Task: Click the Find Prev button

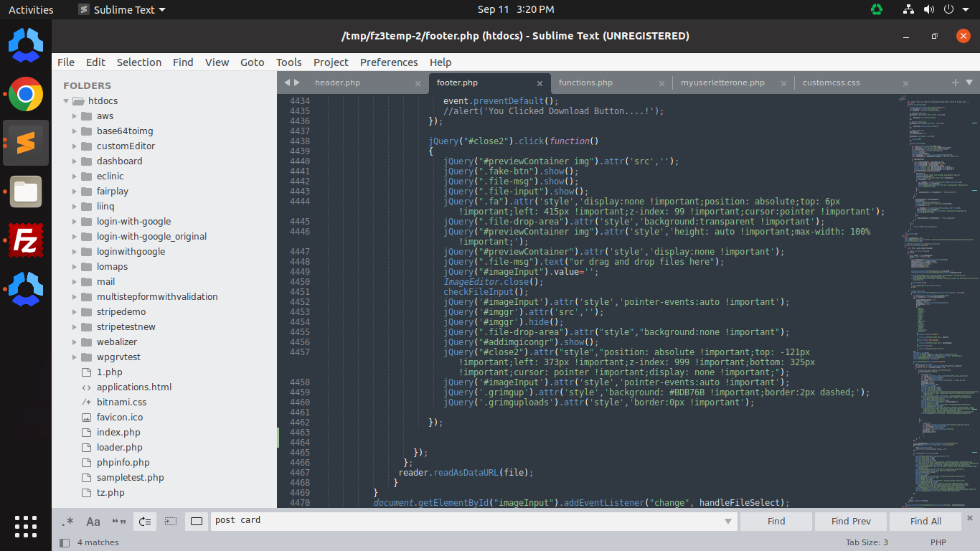Action: coord(850,521)
